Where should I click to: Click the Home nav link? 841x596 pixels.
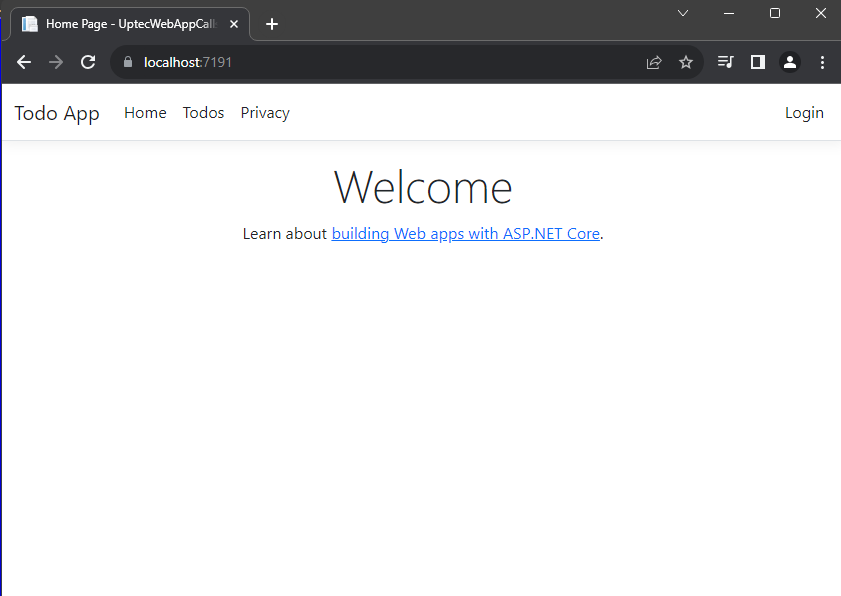145,113
